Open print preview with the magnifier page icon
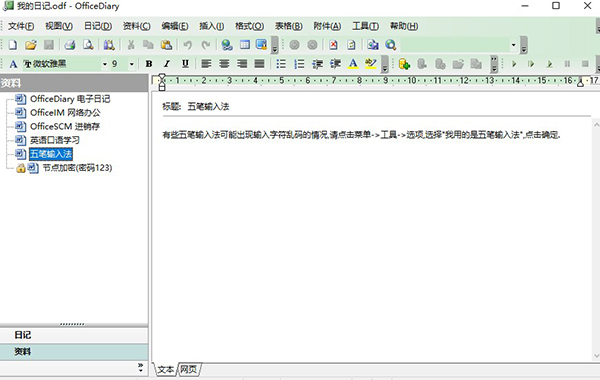Viewport: 600px width, 380px height. click(88, 45)
